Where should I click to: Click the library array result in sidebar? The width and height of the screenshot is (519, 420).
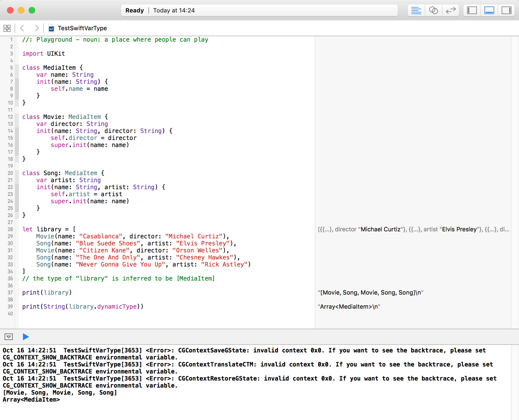point(414,229)
